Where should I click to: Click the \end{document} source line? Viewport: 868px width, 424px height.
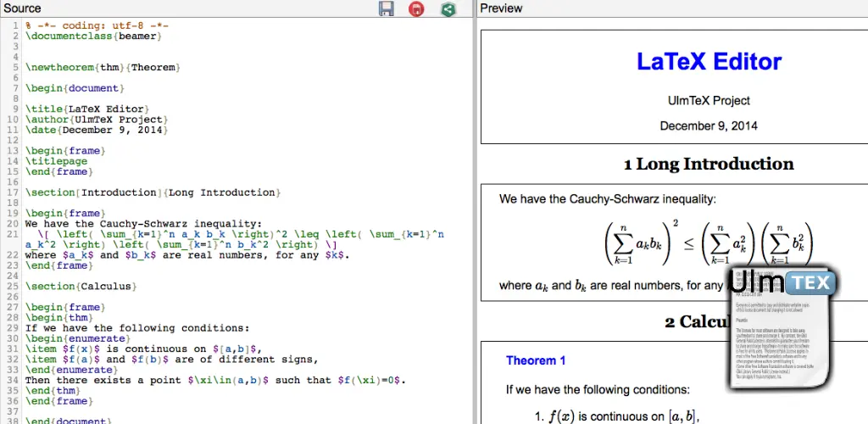(69, 421)
